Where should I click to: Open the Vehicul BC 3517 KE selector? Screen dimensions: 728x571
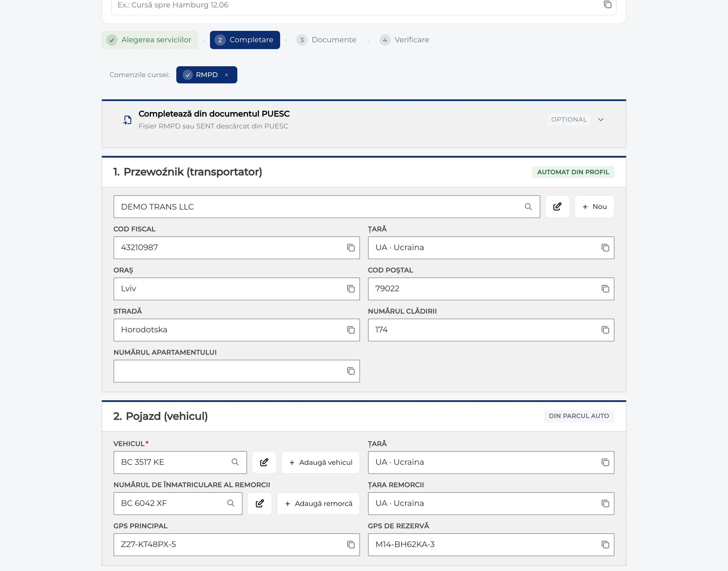pos(180,462)
